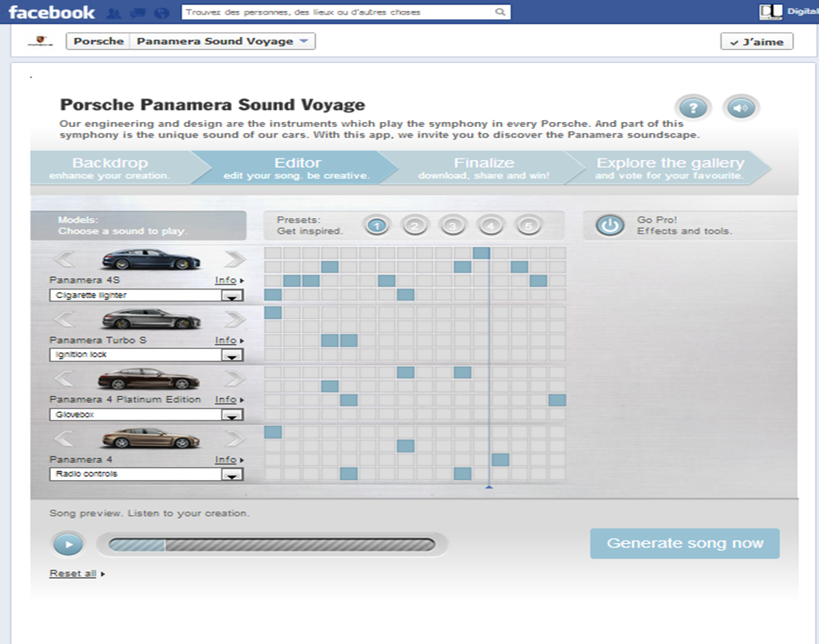Open the Radio controls sound dropdown
819x644 pixels.
tap(232, 475)
